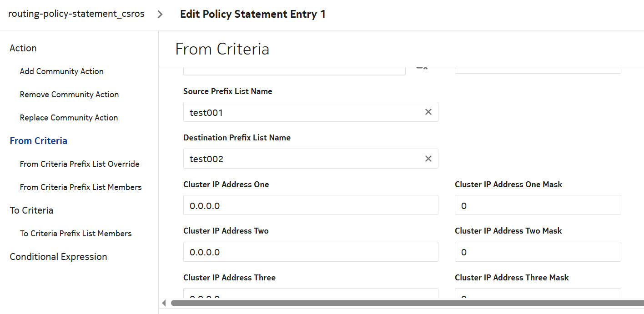
Task: Show the Conditional Expression section
Action: coord(58,257)
